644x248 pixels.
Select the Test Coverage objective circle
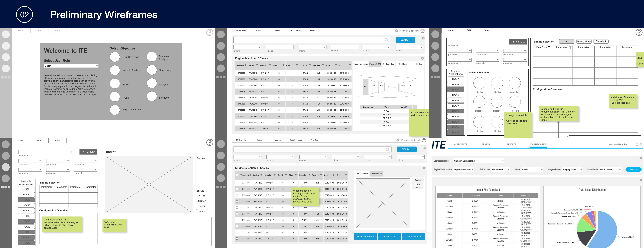click(x=115, y=57)
